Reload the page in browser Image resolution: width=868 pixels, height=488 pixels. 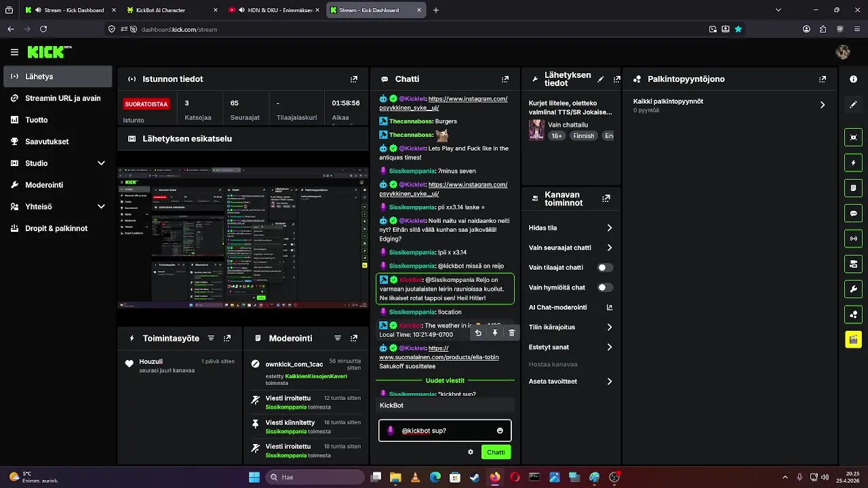tap(43, 29)
